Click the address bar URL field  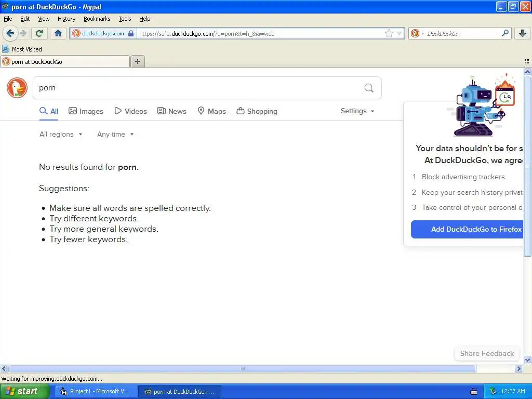pyautogui.click(x=261, y=34)
